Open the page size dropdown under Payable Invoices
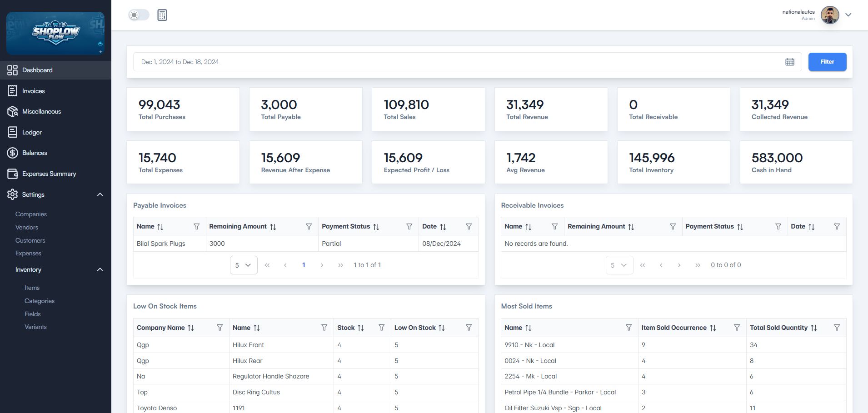 (x=244, y=265)
